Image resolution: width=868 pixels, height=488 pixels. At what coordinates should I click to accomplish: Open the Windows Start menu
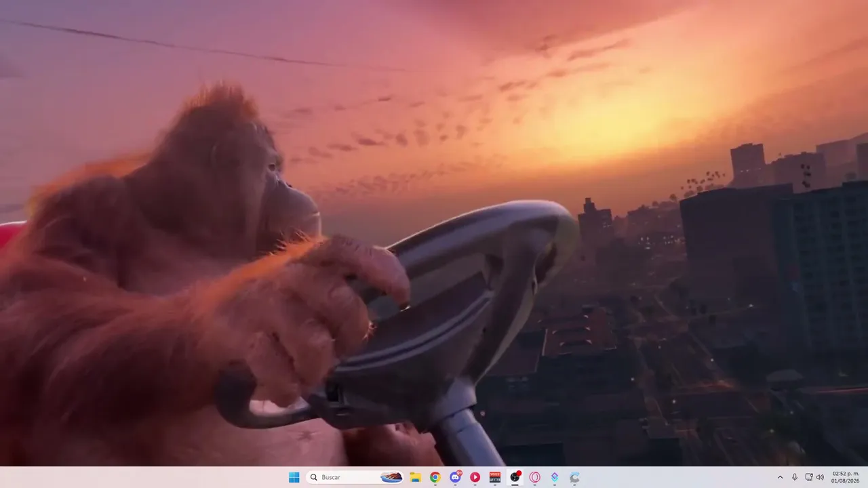[x=294, y=477]
